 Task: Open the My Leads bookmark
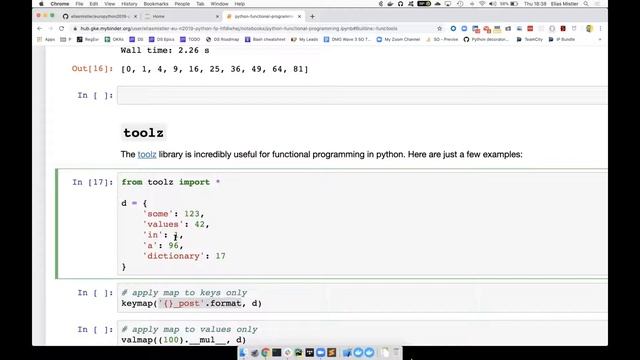click(304, 40)
